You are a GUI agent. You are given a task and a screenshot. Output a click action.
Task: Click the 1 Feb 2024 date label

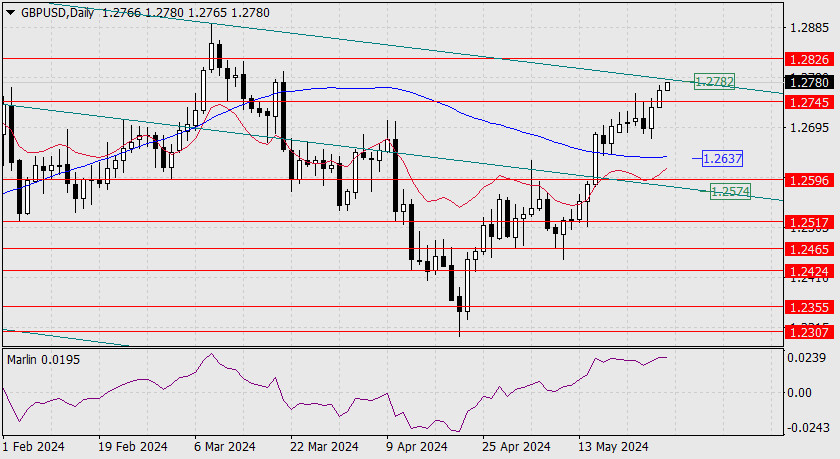coord(33,446)
